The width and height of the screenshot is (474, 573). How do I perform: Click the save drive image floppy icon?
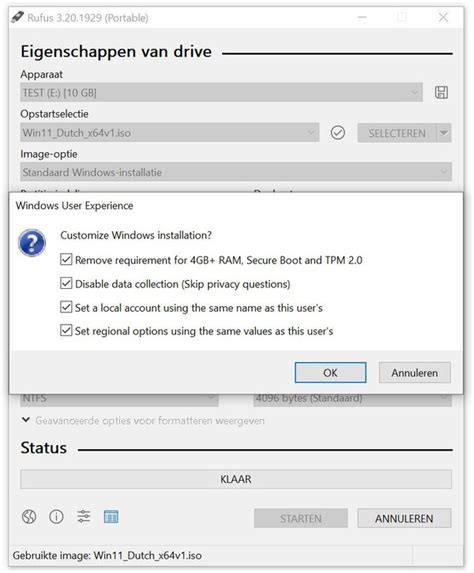441,92
